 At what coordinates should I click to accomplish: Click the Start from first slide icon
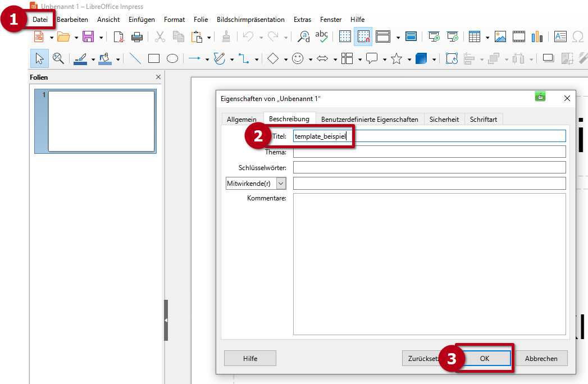434,36
